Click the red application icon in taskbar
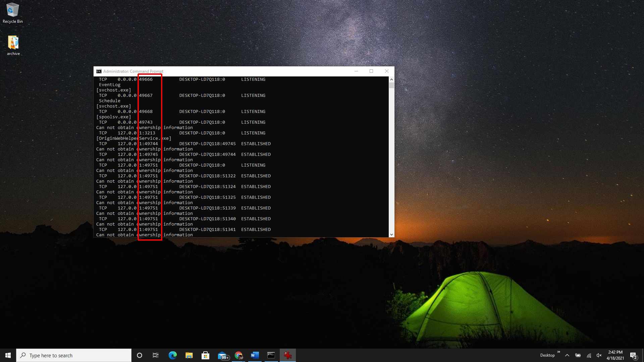The width and height of the screenshot is (644, 362). pyautogui.click(x=287, y=355)
